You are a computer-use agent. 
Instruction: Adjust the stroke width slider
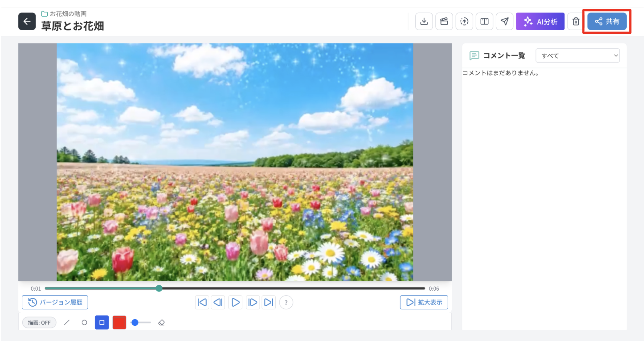(141, 322)
